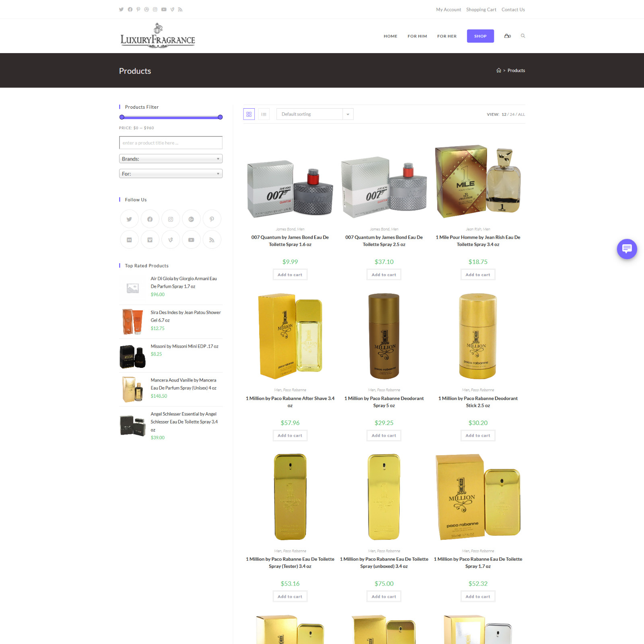Open Products breadcrumb link
This screenshot has width=644, height=644.
pyautogui.click(x=516, y=70)
